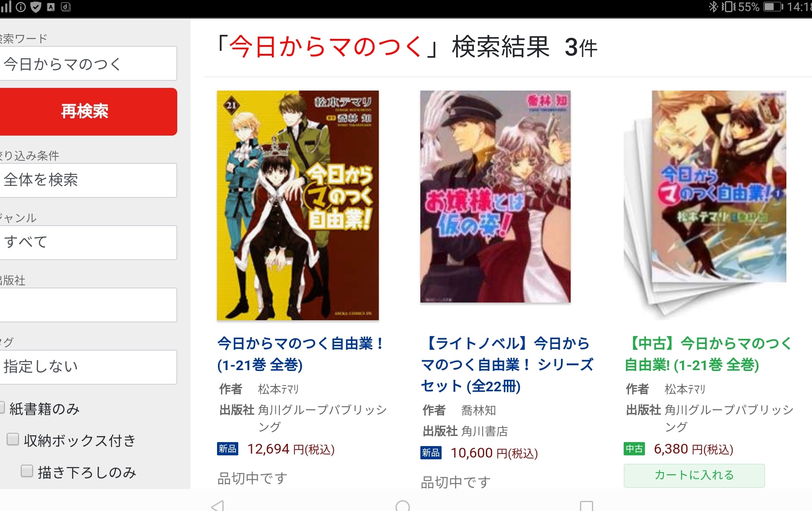812x511 pixels.
Task: Tap the Bluetooth status icon
Action: click(713, 7)
